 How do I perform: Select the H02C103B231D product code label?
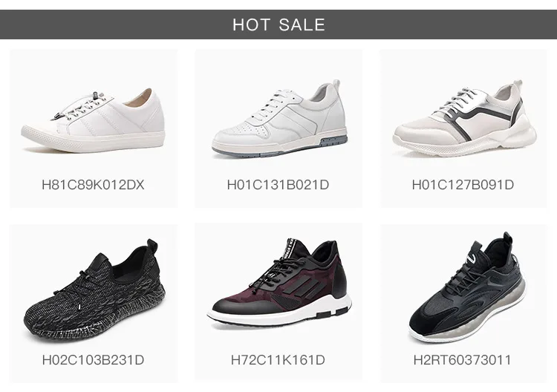tap(93, 360)
